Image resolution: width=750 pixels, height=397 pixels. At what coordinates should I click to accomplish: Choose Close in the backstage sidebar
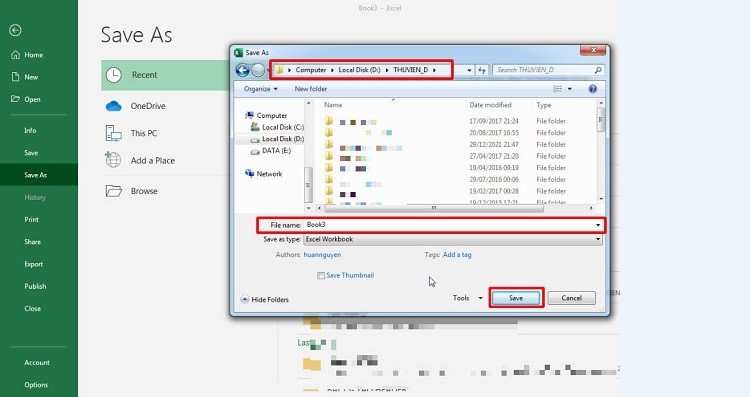tap(33, 309)
